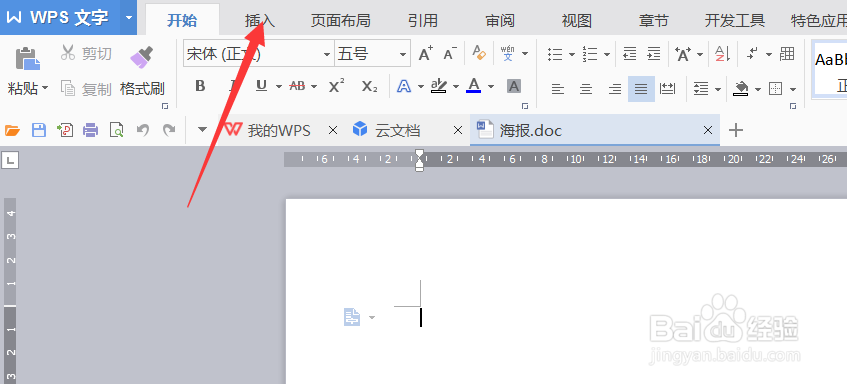Image resolution: width=847 pixels, height=384 pixels.
Task: Apply superscript X² formatting
Action: 337,86
